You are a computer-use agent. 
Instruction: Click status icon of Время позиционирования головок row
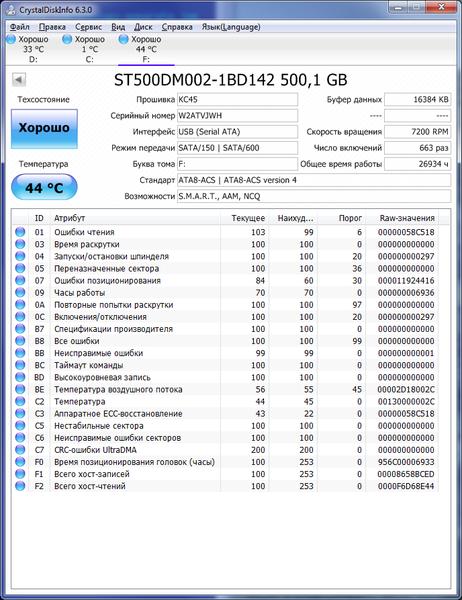pos(20,462)
